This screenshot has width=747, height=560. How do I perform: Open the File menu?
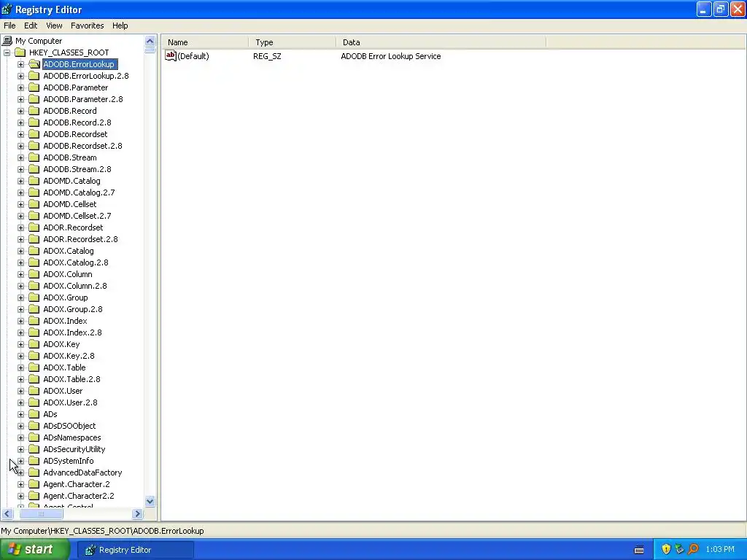(9, 26)
